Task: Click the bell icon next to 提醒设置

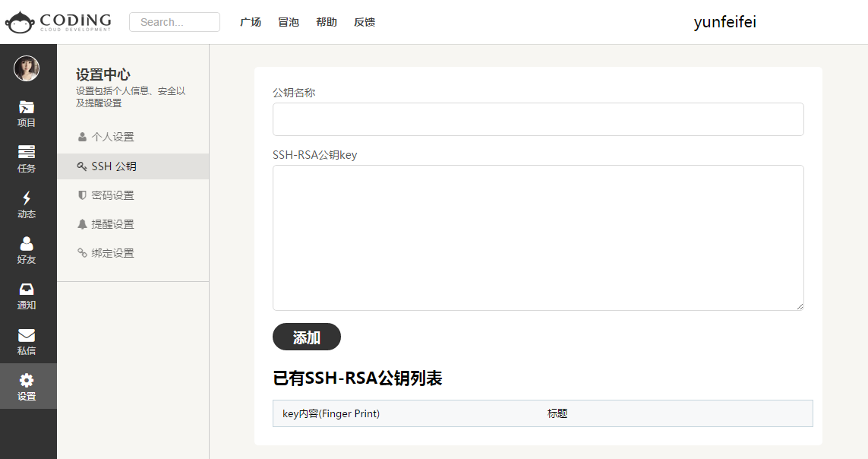Action: click(x=81, y=223)
